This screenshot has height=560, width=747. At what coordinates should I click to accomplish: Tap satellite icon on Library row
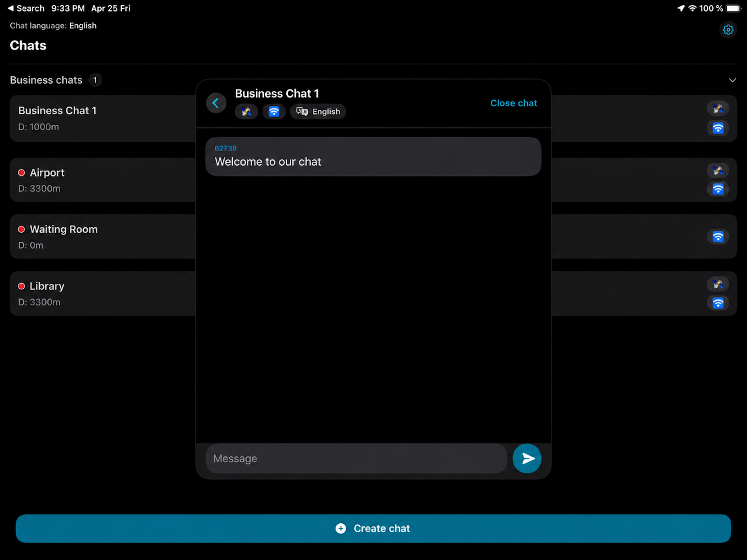click(718, 284)
